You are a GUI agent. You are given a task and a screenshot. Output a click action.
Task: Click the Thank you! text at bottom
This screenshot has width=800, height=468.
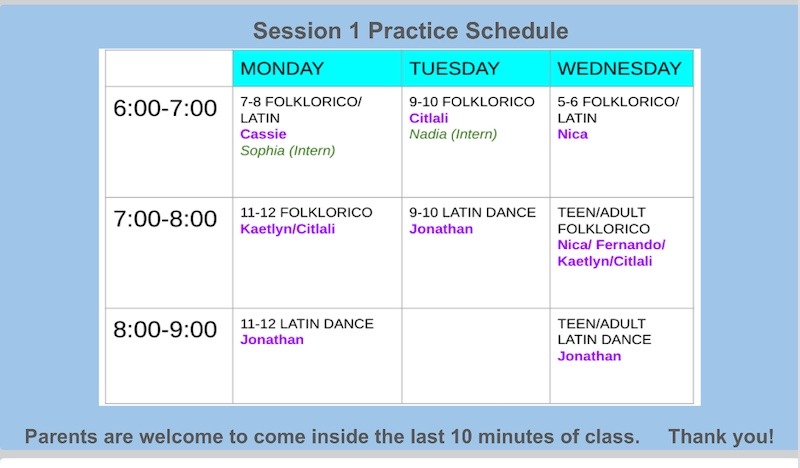coord(721,437)
